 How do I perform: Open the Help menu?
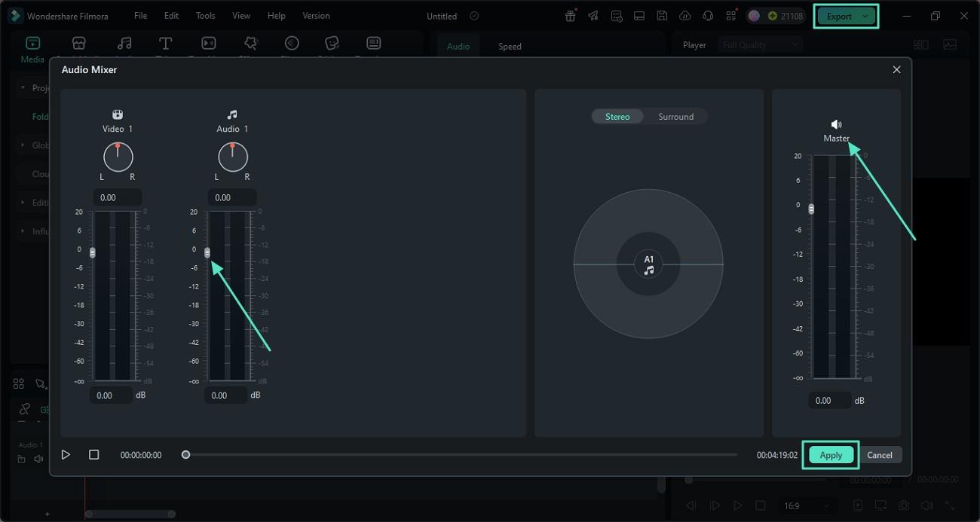(x=277, y=16)
